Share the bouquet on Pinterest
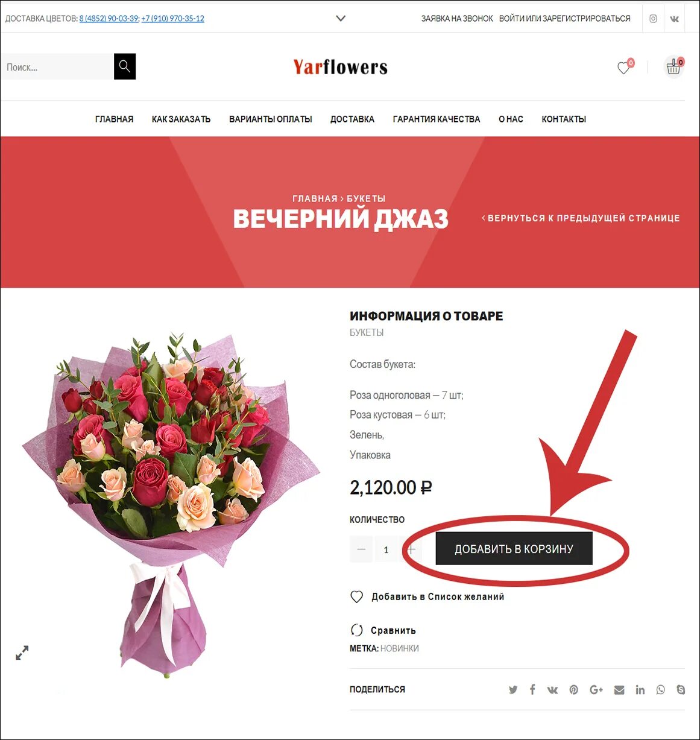700x740 pixels. [x=574, y=689]
